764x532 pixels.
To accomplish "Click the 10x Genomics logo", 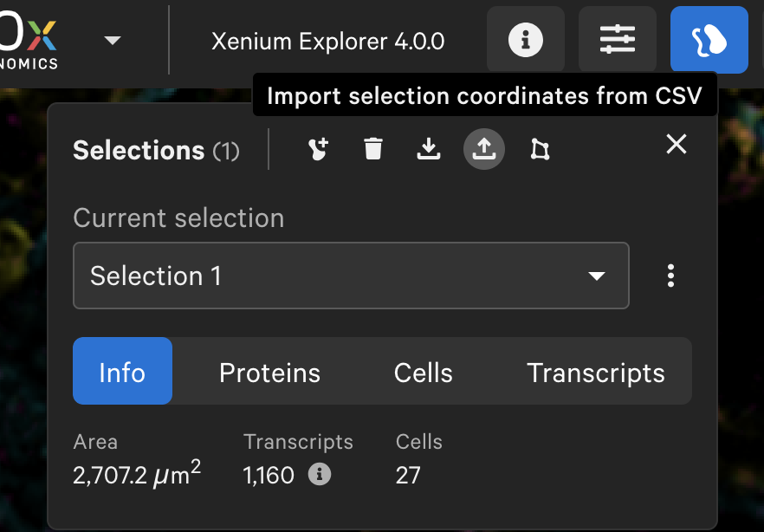I will (29, 40).
